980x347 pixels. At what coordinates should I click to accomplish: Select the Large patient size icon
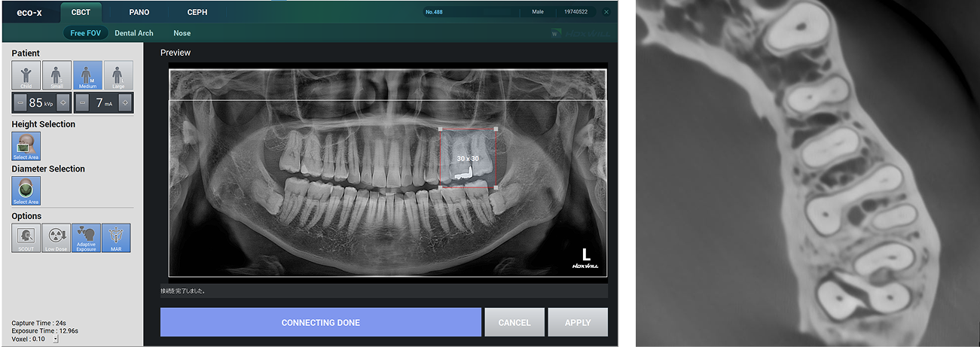118,76
